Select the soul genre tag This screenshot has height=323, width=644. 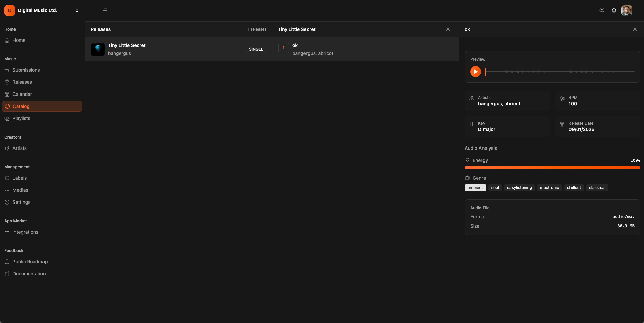click(495, 188)
